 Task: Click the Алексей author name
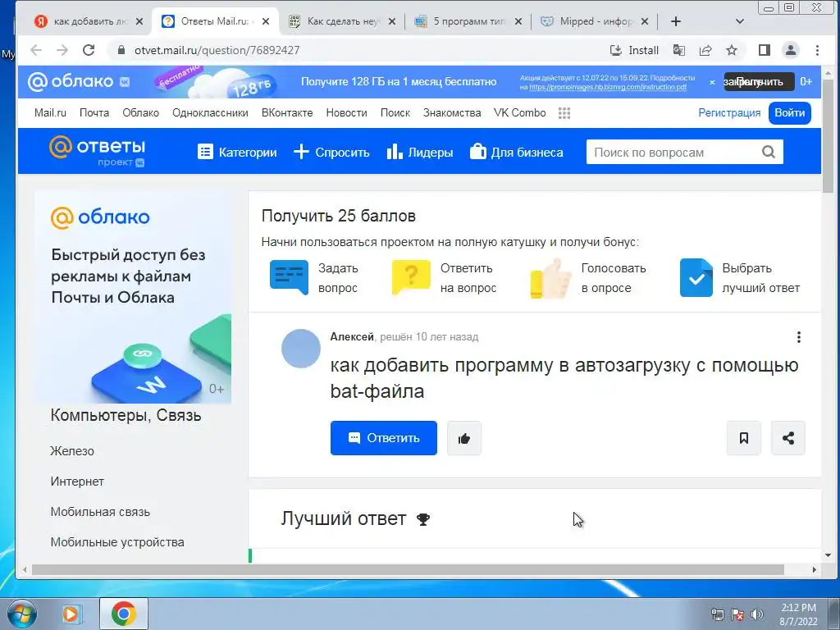pyautogui.click(x=351, y=337)
